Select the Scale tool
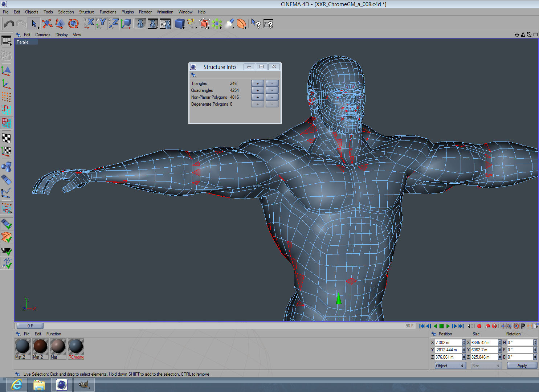Screen dimensions: 539x392 [60, 24]
